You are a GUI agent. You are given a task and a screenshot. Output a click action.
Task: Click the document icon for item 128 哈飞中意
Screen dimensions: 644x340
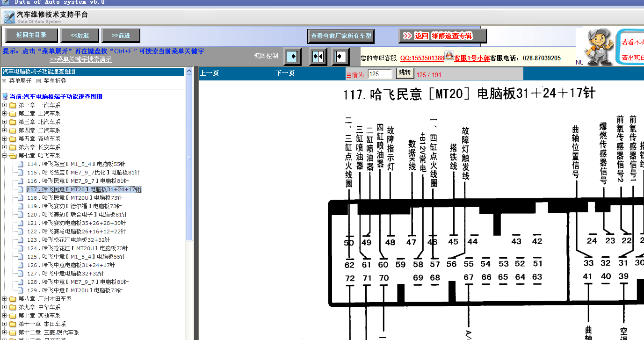click(x=21, y=282)
